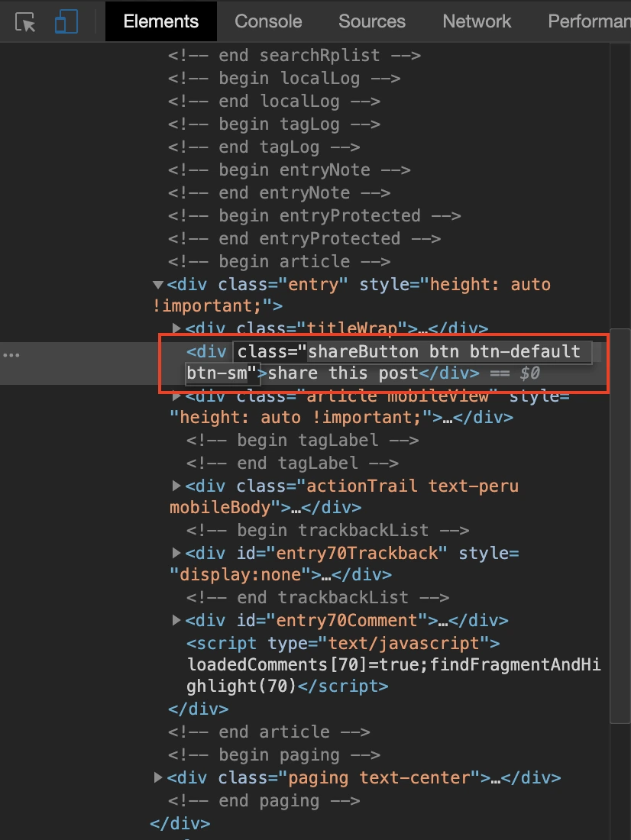Click the 'share this post' text node

click(x=342, y=373)
